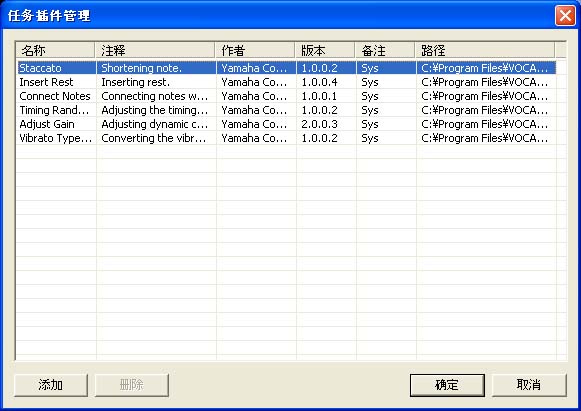Sort list by 名称 column header

click(56, 50)
